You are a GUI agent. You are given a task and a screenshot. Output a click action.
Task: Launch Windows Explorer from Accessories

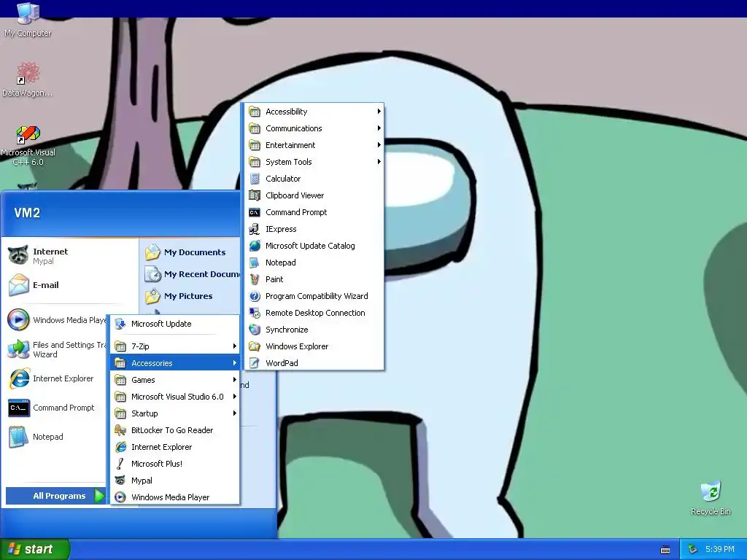[x=314, y=346]
